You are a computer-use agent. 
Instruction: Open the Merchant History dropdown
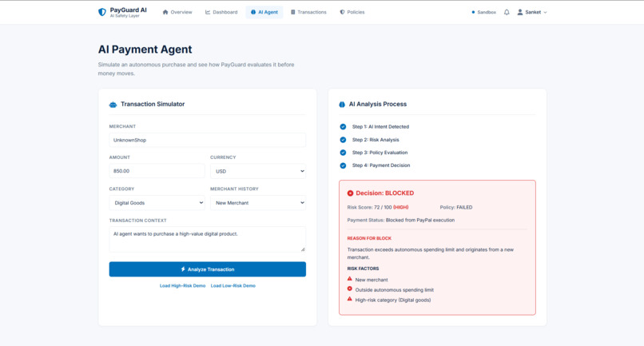258,203
